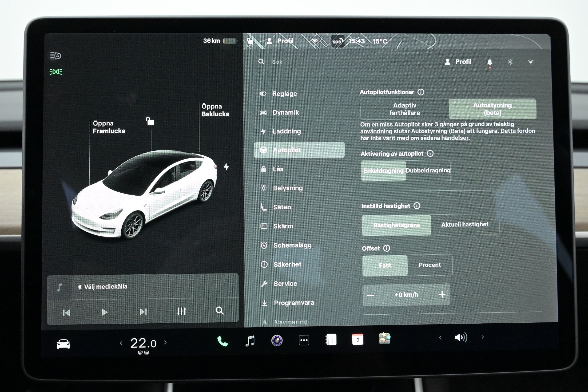Image resolution: width=588 pixels, height=392 pixels.
Task: Select Dubbeldragning activation mode
Action: 428,170
